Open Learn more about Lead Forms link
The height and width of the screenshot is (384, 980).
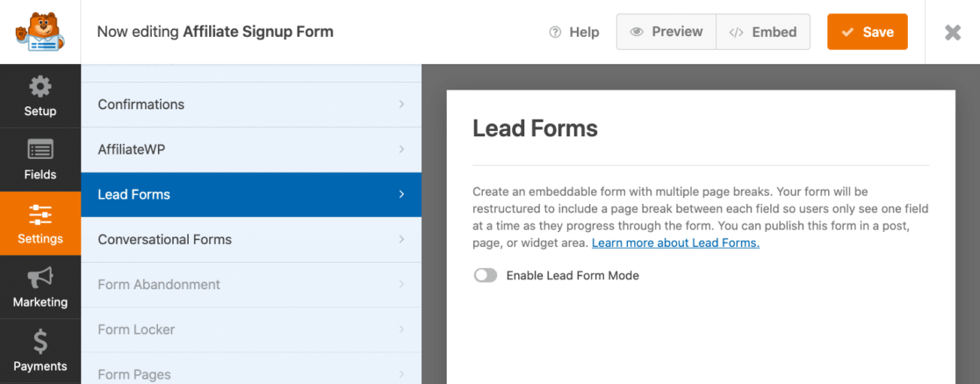coord(675,243)
